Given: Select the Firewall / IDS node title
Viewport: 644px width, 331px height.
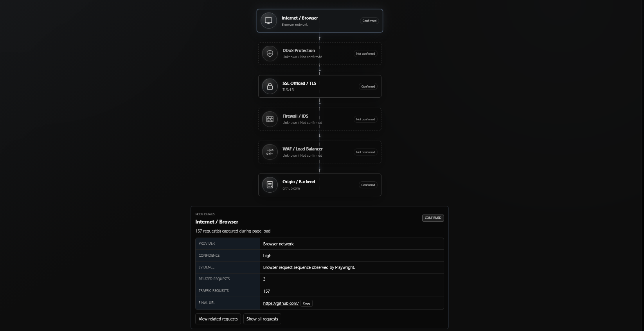Looking at the screenshot, I should (x=295, y=116).
